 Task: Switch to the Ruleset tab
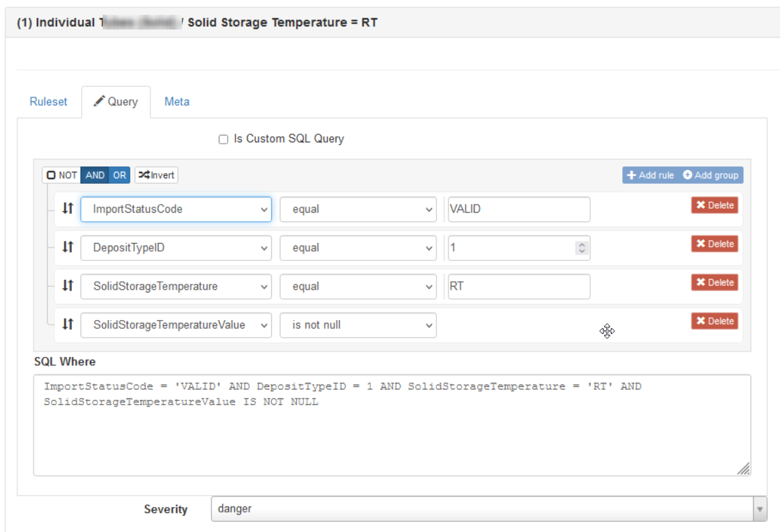(x=48, y=101)
